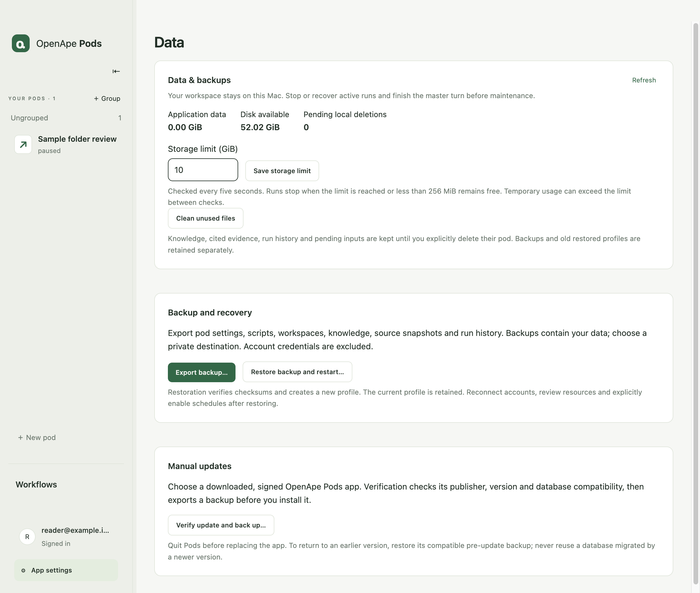The image size is (700, 593).
Task: Create a New pod
Action: tap(37, 437)
